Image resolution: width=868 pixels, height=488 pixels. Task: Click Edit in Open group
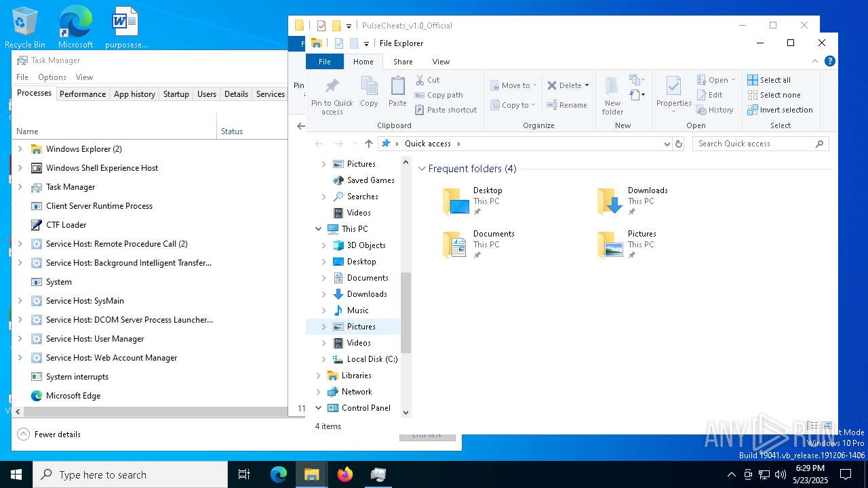pyautogui.click(x=710, y=95)
